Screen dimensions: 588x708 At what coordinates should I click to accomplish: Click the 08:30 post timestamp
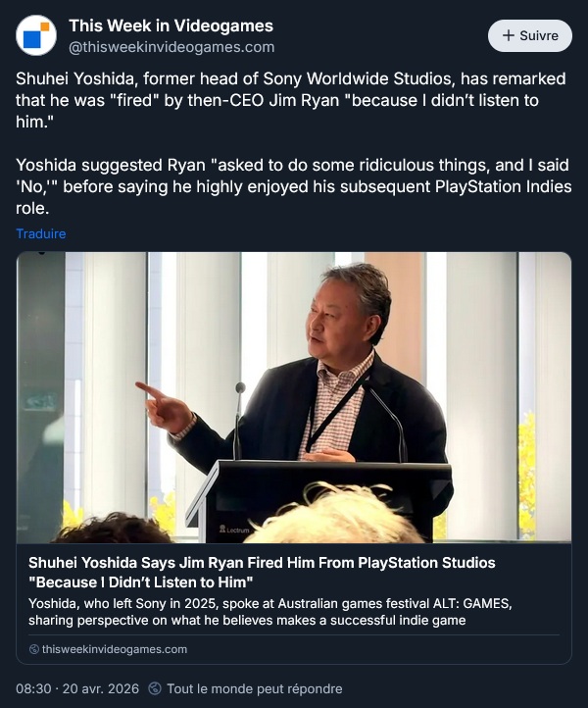pyautogui.click(x=33, y=688)
